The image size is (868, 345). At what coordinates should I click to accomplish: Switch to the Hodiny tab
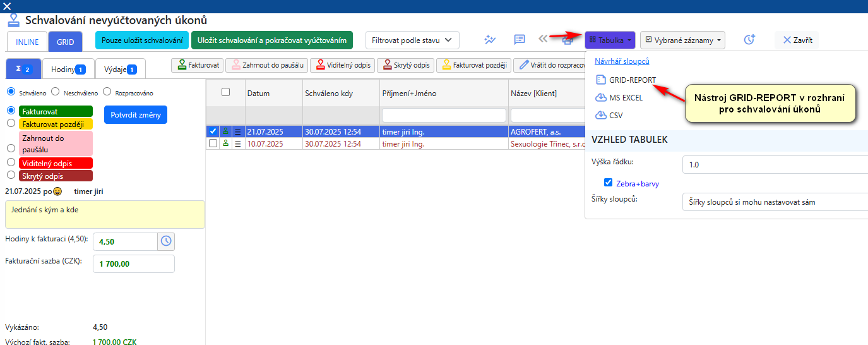[68, 69]
